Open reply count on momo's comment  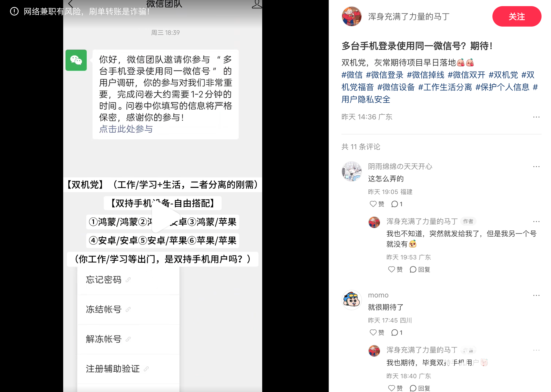(397, 332)
